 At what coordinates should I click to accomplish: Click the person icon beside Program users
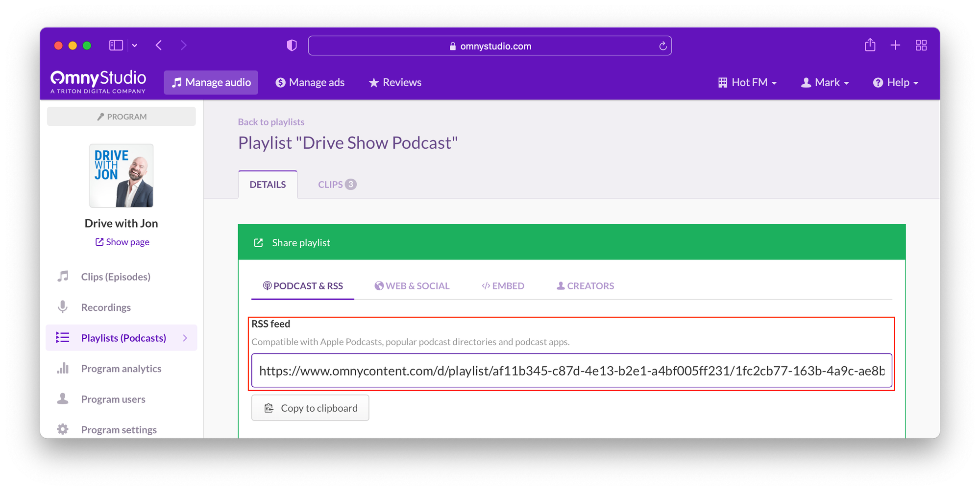[x=63, y=398]
